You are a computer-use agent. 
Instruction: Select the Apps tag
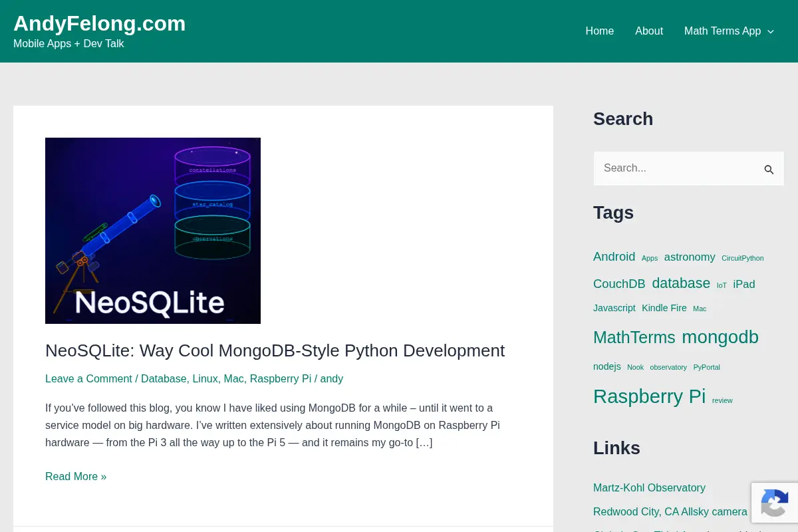click(x=650, y=258)
